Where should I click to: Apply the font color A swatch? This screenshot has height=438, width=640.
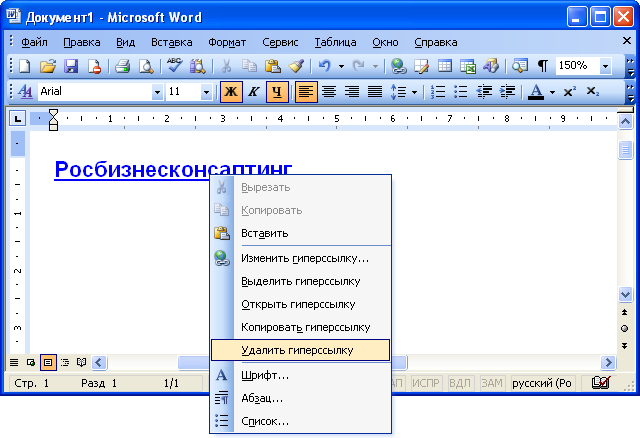pyautogui.click(x=536, y=92)
